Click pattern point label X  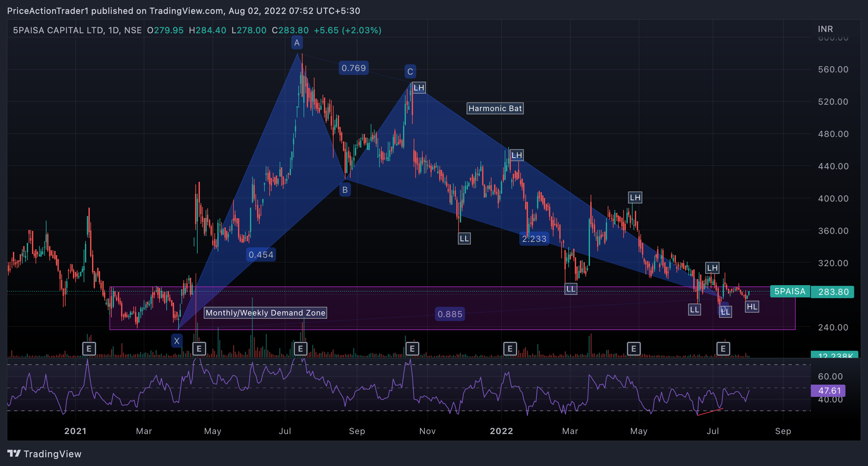pyautogui.click(x=177, y=341)
